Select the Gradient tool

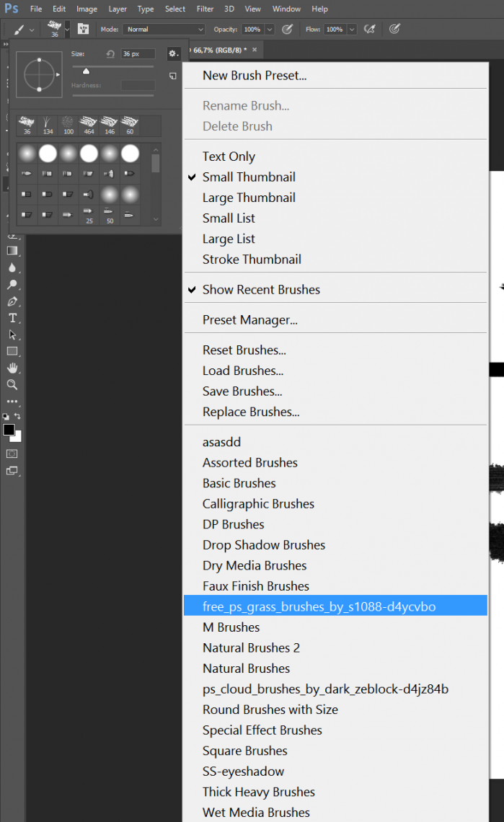[12, 251]
